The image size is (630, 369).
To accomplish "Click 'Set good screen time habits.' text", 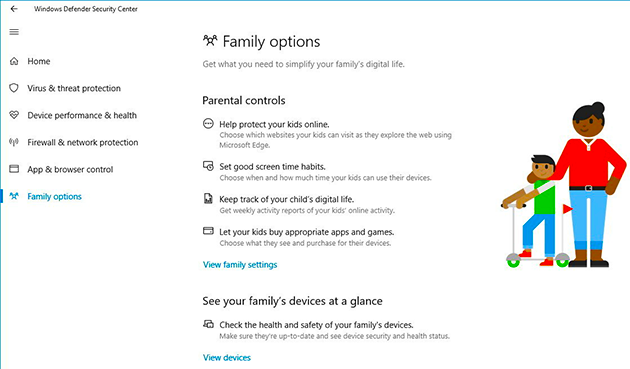I will tap(272, 167).
